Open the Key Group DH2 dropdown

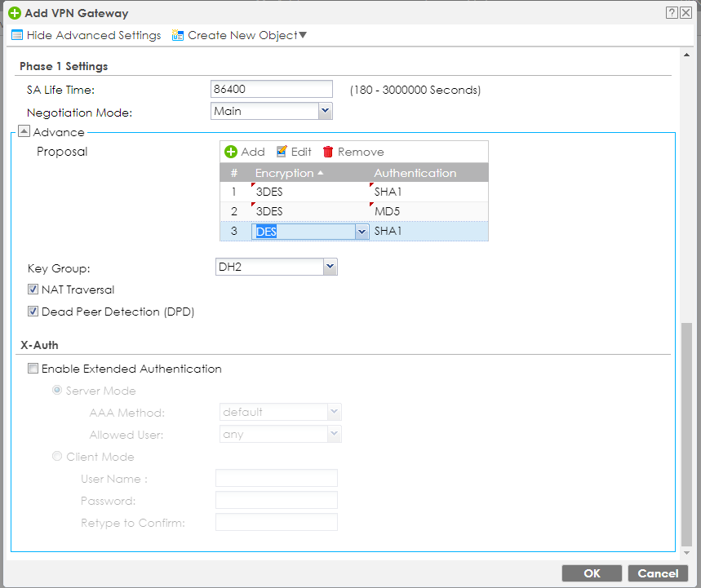[x=330, y=267]
